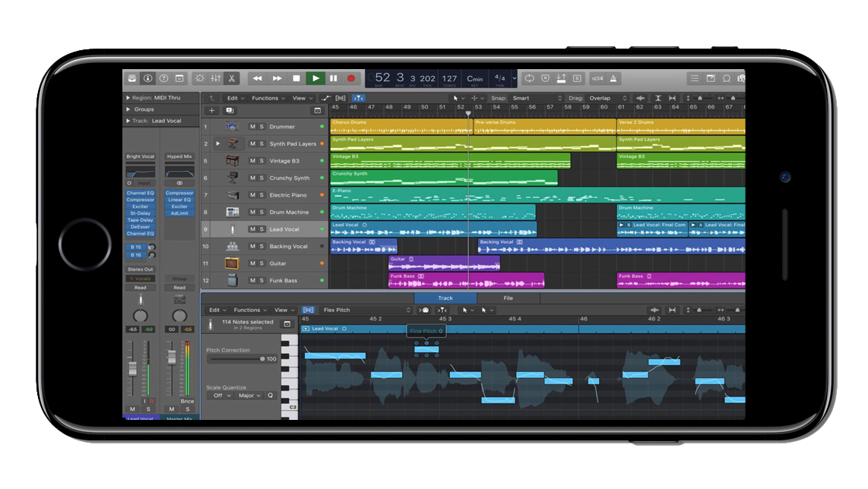Click the Lead Vocal channel volume fader

point(132,370)
